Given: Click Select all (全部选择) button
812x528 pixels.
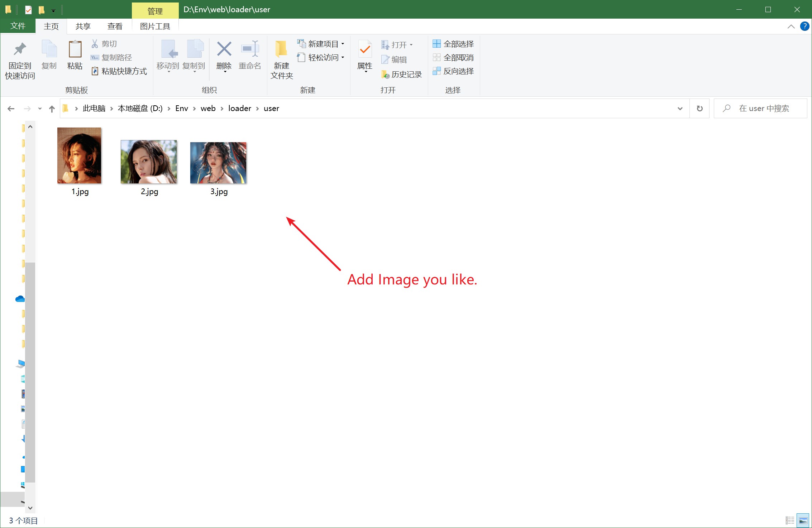Looking at the screenshot, I should (453, 44).
